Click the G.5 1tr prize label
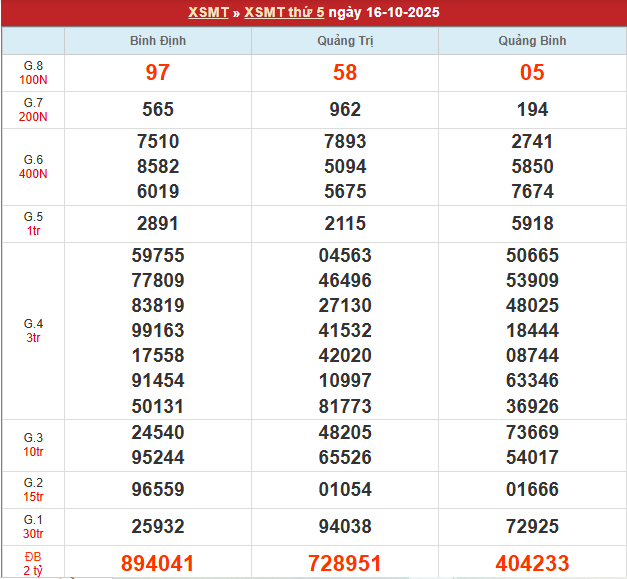Viewport: 627px width, 579px height. tap(33, 224)
